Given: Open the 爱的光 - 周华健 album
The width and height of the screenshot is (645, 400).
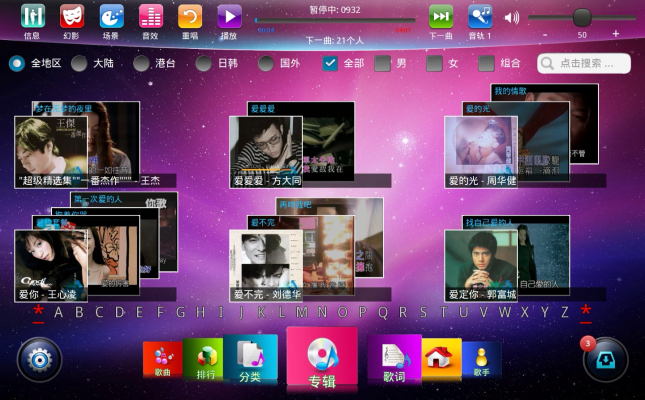Looking at the screenshot, I should pyautogui.click(x=481, y=152).
